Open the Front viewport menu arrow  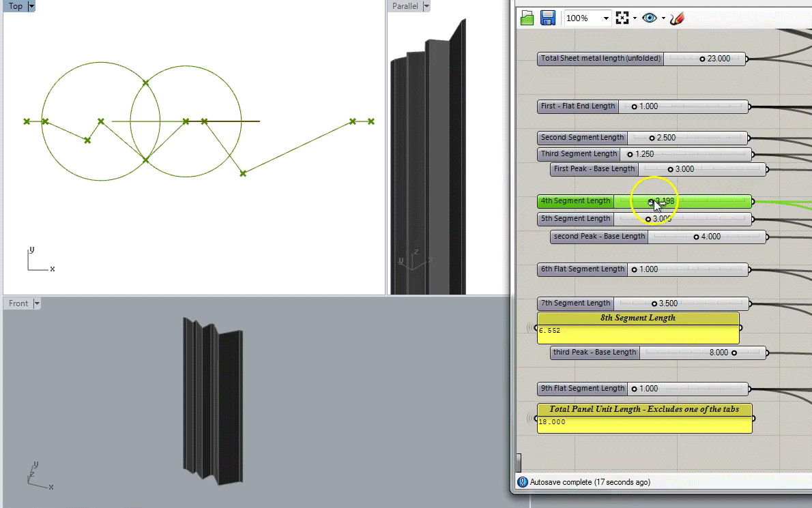[x=37, y=303]
